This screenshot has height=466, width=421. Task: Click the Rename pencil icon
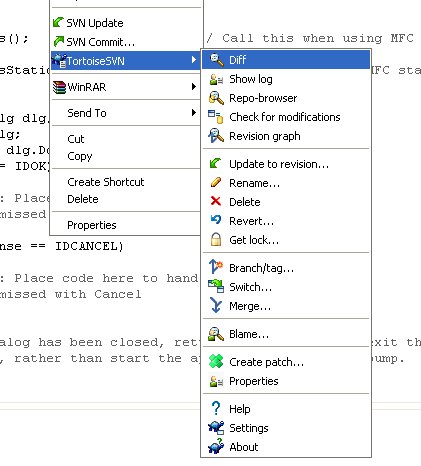216,182
